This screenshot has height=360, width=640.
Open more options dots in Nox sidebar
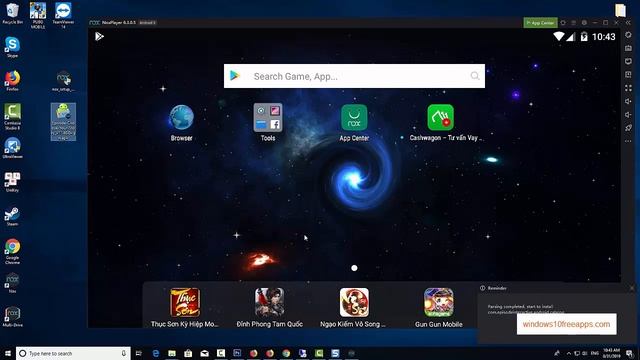(x=628, y=141)
